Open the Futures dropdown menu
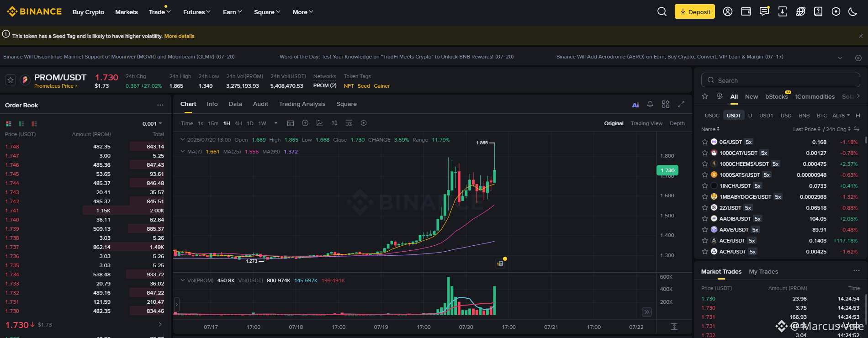Image resolution: width=868 pixels, height=338 pixels. tap(197, 12)
